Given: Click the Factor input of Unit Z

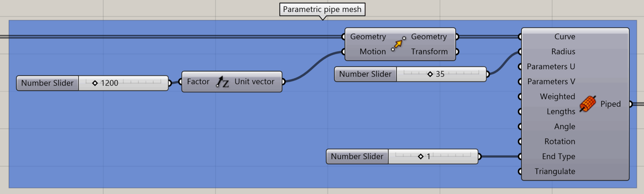Looking at the screenshot, I should point(198,82).
